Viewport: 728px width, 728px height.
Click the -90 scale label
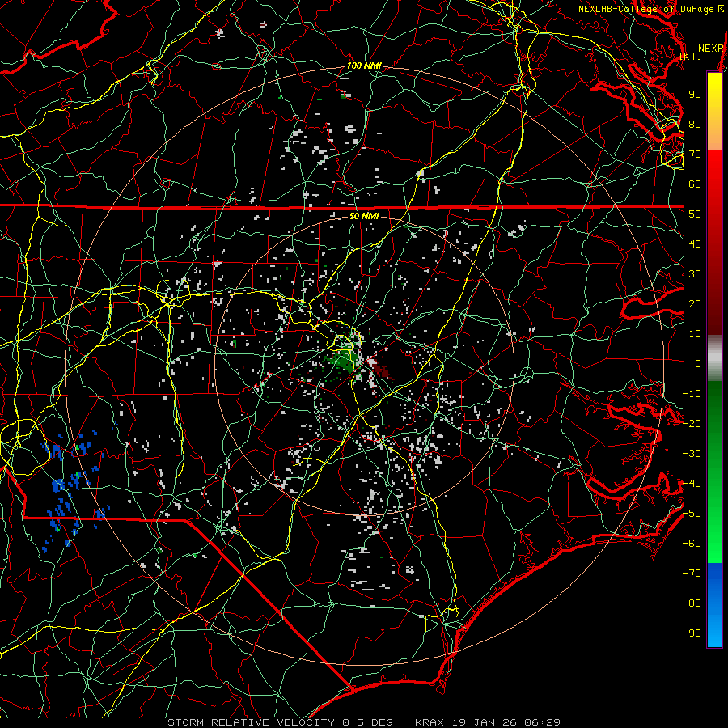pyautogui.click(x=692, y=633)
